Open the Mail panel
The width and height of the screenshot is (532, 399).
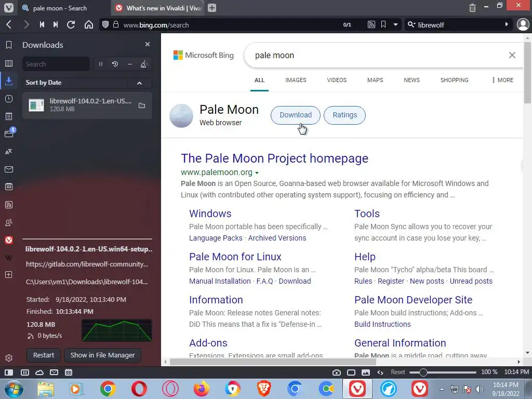(x=9, y=169)
